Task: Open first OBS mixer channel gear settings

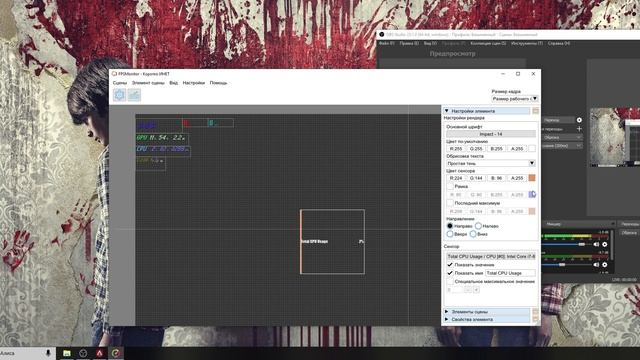Action: click(x=604, y=244)
